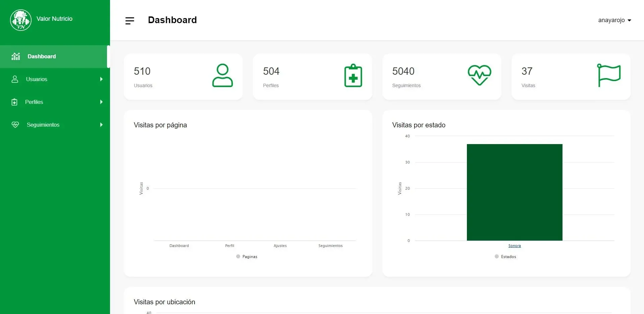The width and height of the screenshot is (644, 314).
Task: Click the Visitas por página title
Action: 160,125
